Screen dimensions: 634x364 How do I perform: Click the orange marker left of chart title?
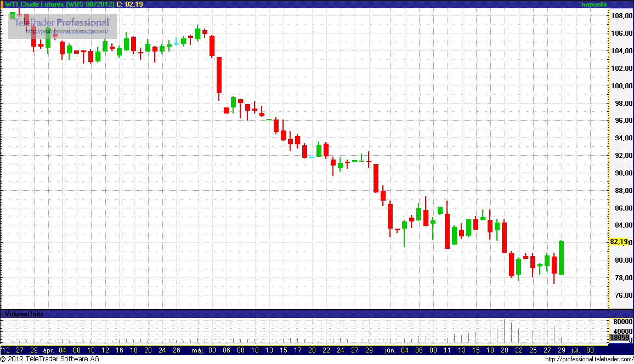tap(2, 4)
